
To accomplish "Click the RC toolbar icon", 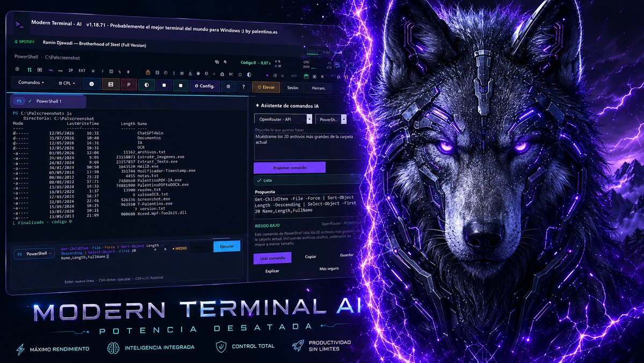I will coord(231,74).
